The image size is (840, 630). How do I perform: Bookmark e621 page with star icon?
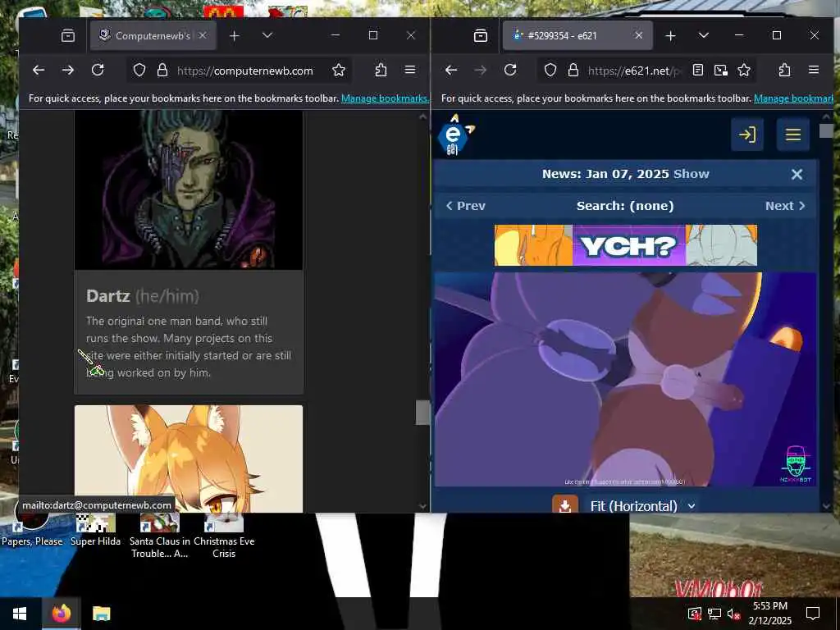tap(744, 71)
